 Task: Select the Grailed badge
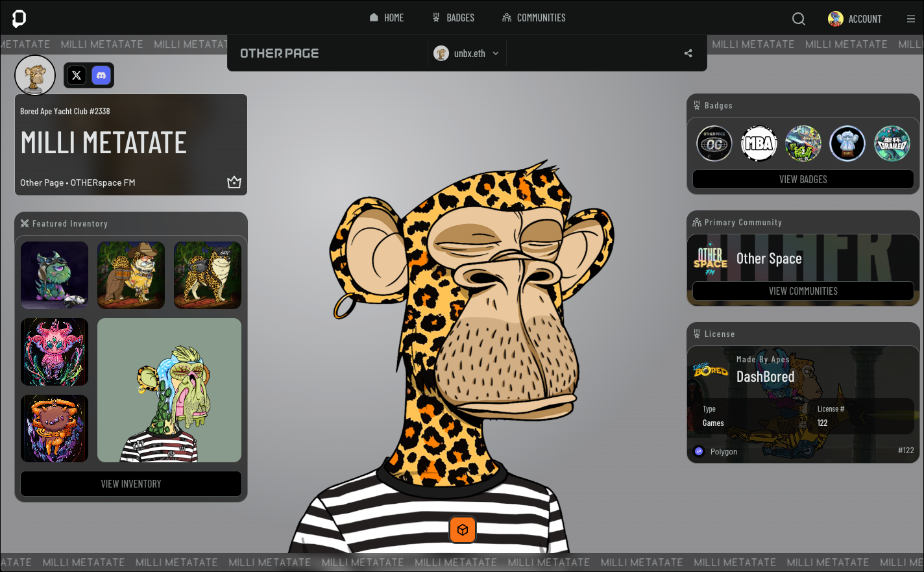tap(892, 143)
